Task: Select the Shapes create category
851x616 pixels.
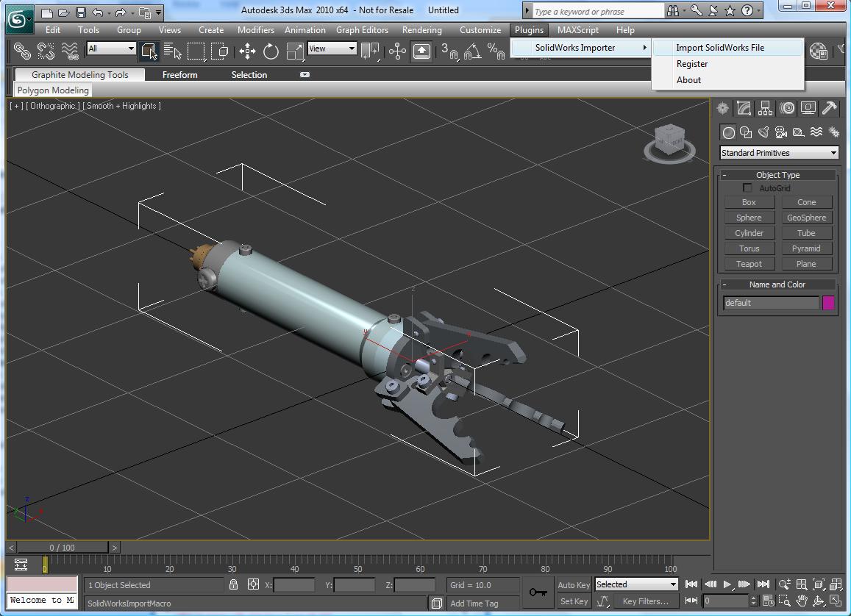Action: [746, 132]
